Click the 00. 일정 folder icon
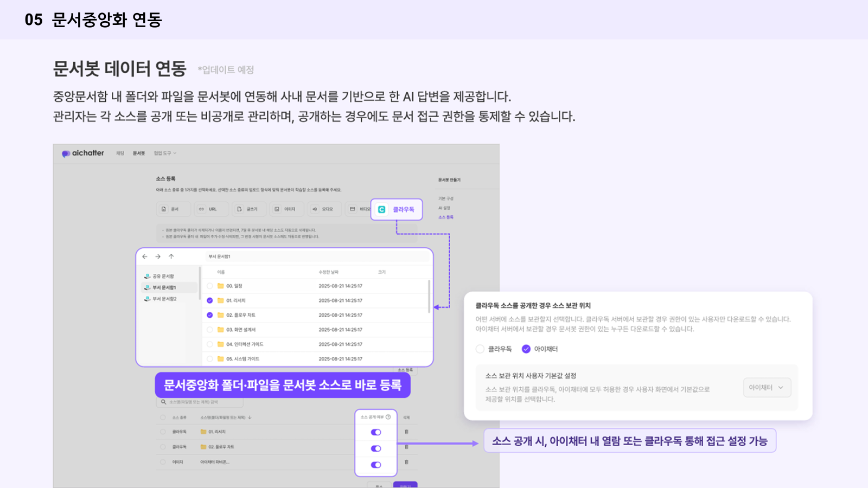Image resolution: width=868 pixels, height=488 pixels. [221, 286]
